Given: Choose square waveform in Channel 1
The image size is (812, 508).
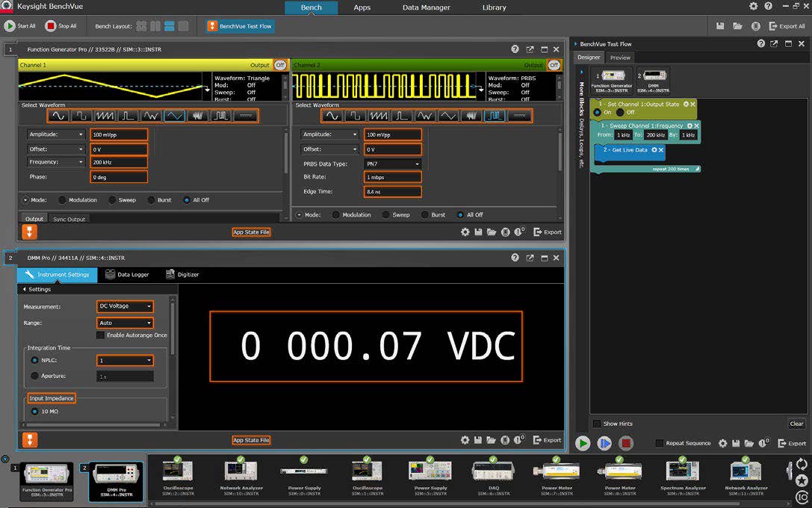Looking at the screenshot, I should click(82, 116).
